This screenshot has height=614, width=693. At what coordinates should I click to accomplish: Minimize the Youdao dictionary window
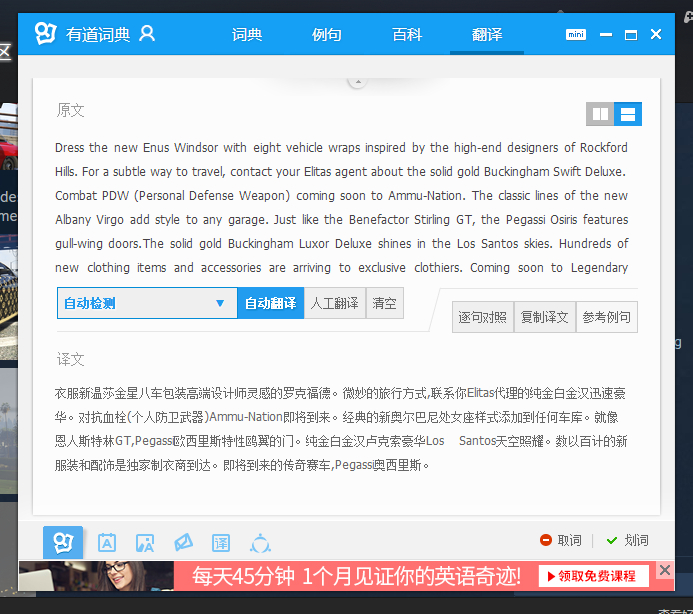(606, 34)
